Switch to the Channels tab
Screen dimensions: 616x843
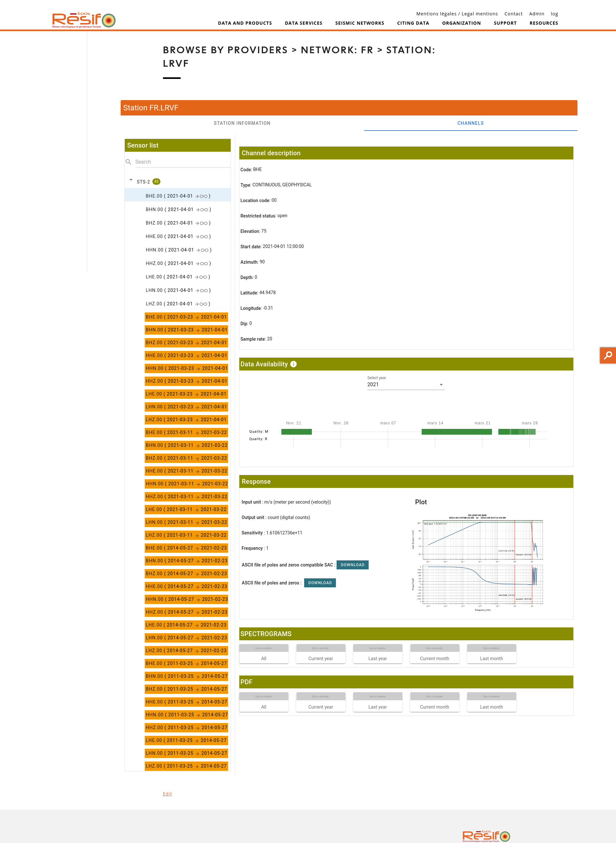click(471, 123)
